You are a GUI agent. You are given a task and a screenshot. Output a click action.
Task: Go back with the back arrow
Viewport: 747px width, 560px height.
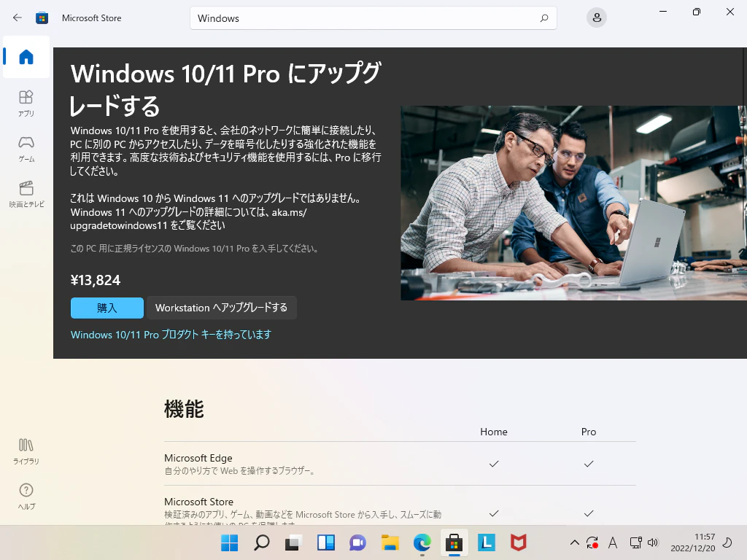tap(18, 17)
